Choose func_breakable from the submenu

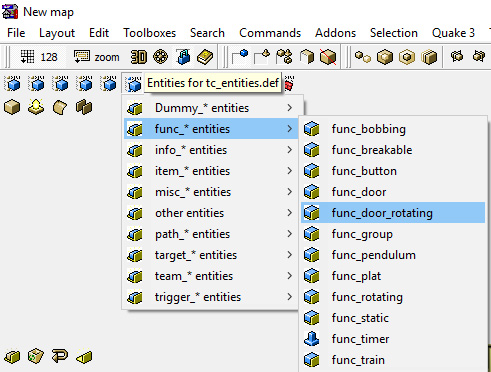coord(393,150)
